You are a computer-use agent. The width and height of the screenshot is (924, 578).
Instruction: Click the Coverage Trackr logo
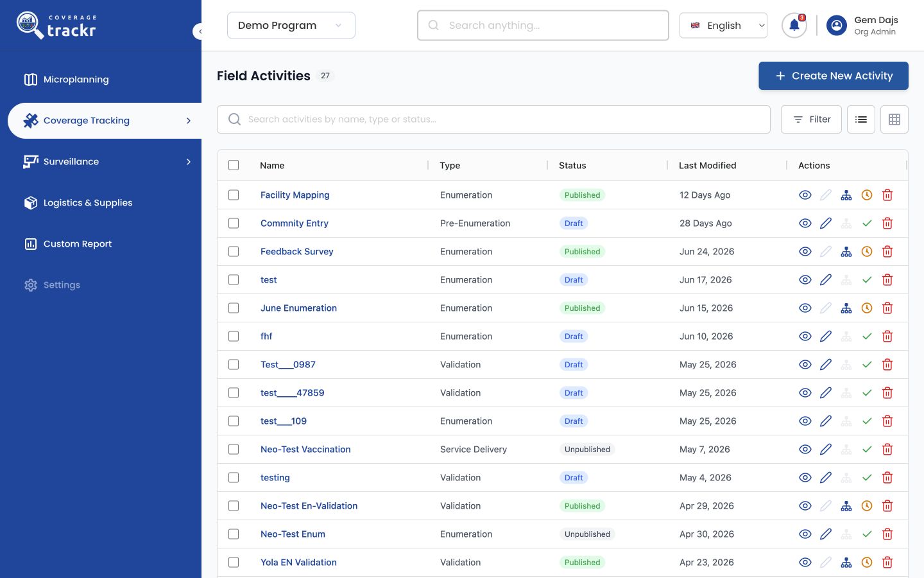click(x=56, y=26)
